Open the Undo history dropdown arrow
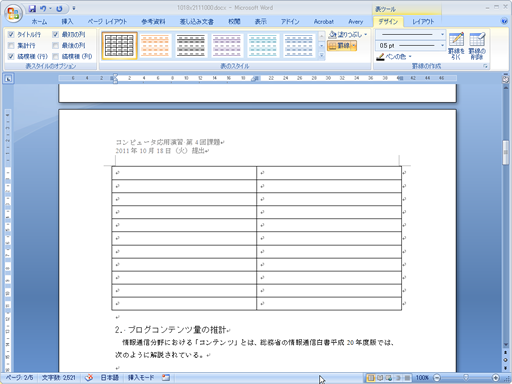The image size is (512, 384). [50, 8]
